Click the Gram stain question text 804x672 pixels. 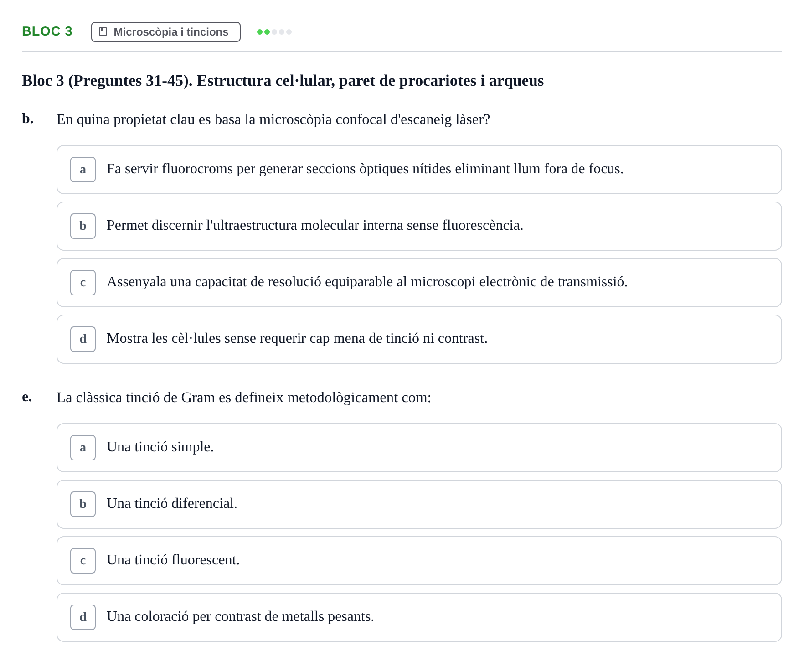click(x=244, y=398)
